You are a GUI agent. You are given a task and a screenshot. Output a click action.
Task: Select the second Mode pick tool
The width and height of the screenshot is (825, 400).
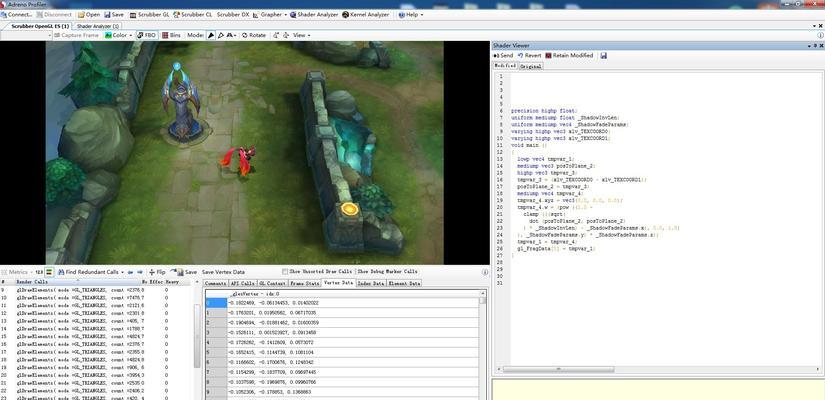point(221,35)
